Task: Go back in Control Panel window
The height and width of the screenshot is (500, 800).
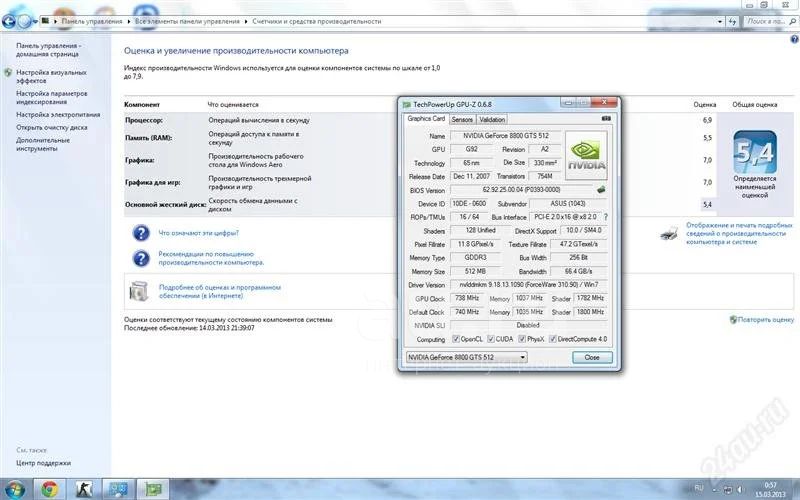Action: coord(9,21)
